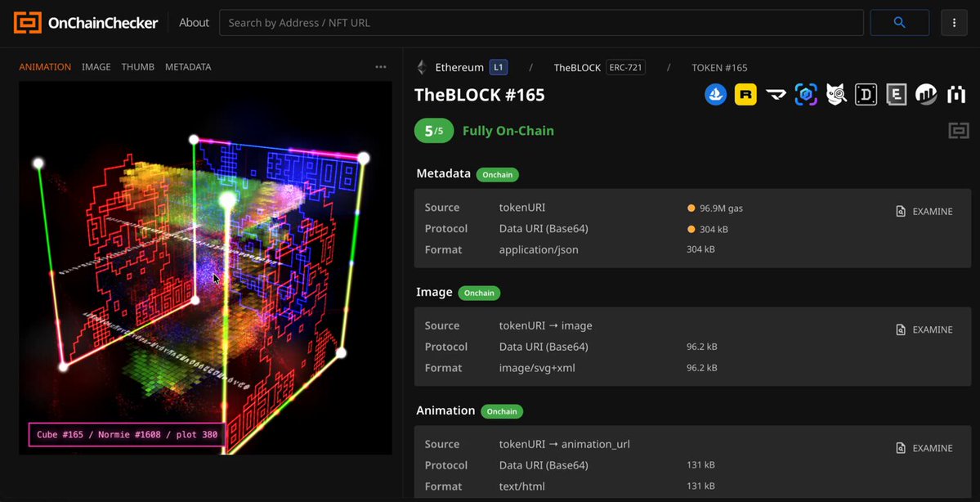Viewport: 980px width, 502px height.
Task: Click EXAMINE in the Metadata section
Action: [x=924, y=211]
